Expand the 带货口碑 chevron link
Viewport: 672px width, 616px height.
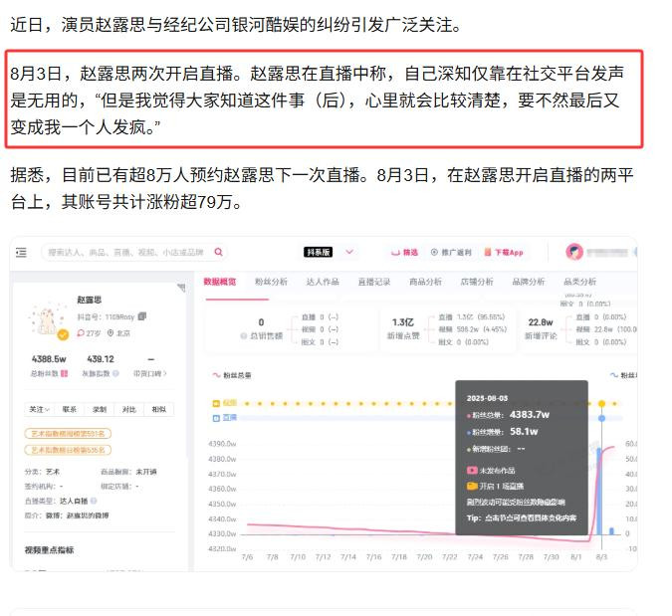(149, 373)
